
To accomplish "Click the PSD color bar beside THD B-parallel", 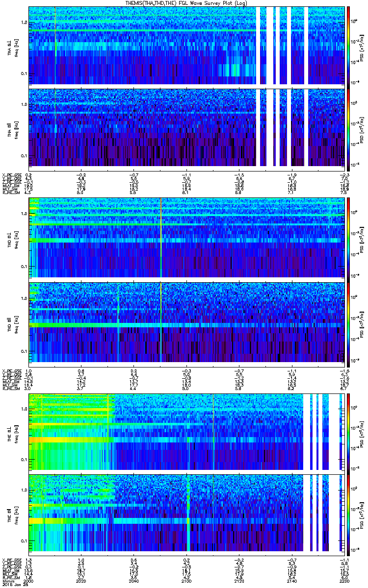I will (348, 321).
